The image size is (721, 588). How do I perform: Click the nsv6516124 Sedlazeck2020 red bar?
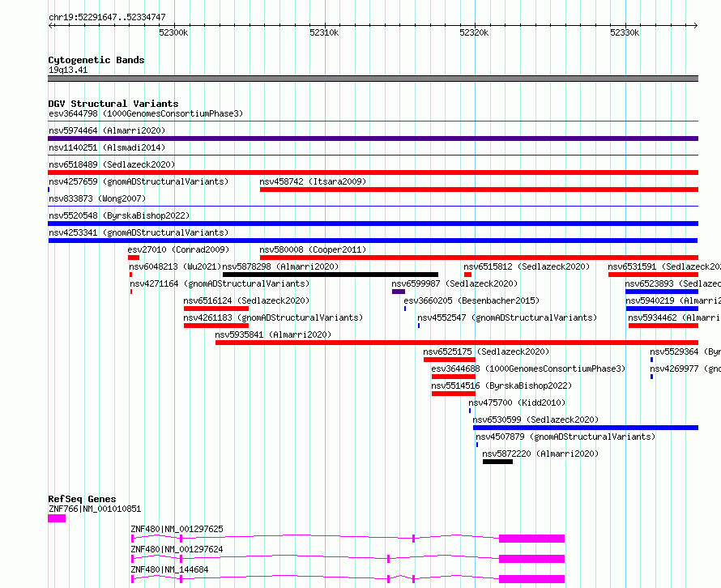point(216,309)
